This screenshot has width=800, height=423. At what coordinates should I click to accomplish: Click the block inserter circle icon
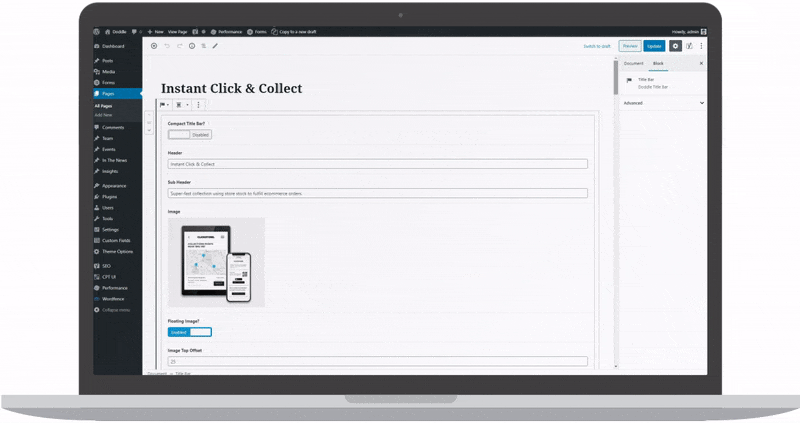pos(153,46)
